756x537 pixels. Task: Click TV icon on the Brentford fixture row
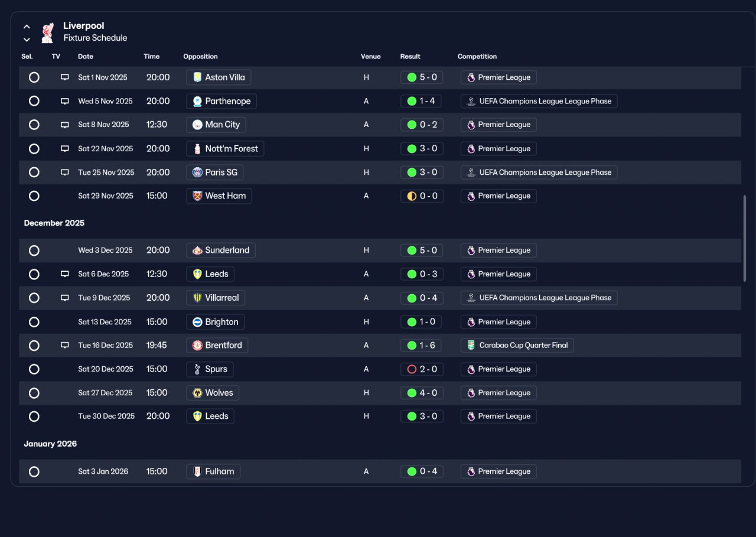tap(65, 345)
